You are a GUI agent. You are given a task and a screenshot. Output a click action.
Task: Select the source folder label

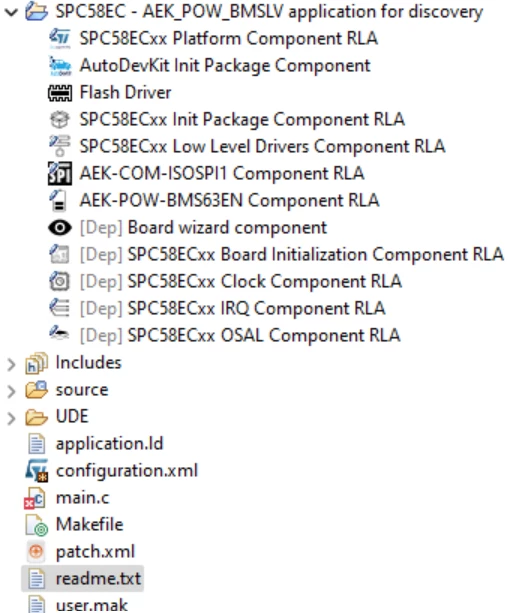pos(82,390)
